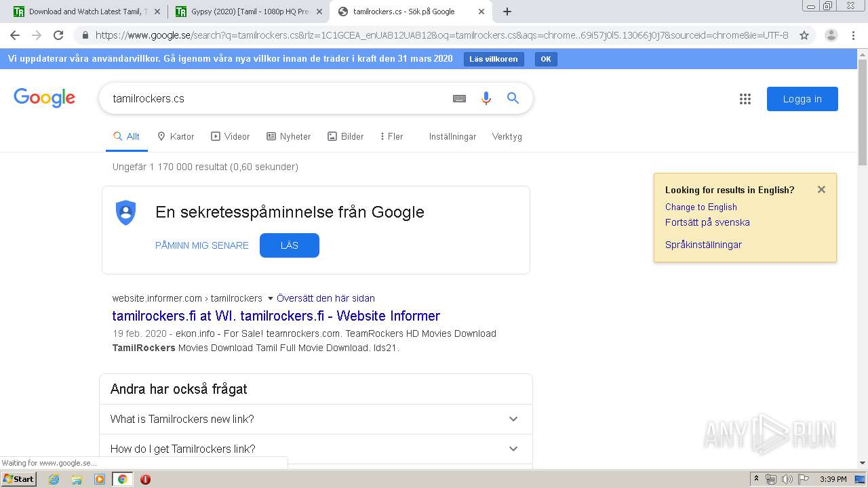Screen dimensions: 868x488
Task: Open Chrome profile avatar icon
Action: pyautogui.click(x=831, y=35)
